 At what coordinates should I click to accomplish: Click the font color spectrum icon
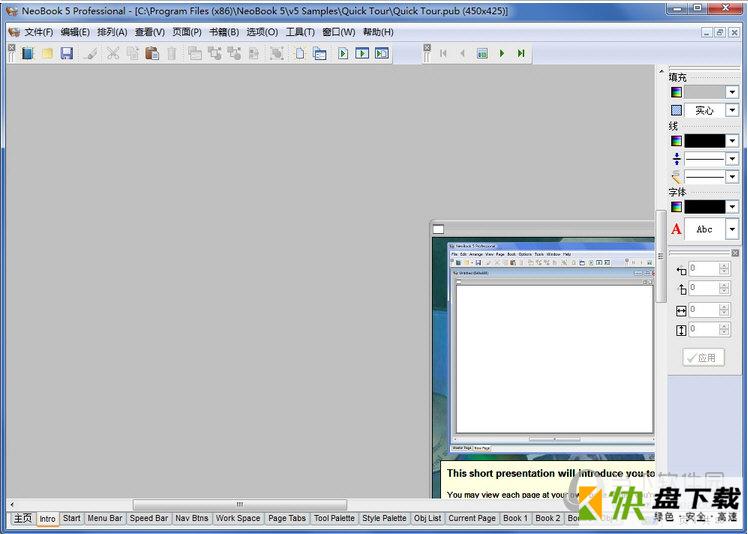[x=676, y=207]
